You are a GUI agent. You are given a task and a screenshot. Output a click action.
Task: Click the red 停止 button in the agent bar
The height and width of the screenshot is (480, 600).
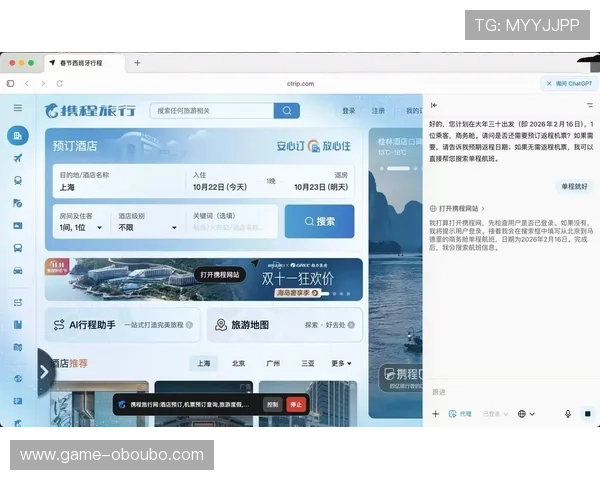(x=296, y=404)
